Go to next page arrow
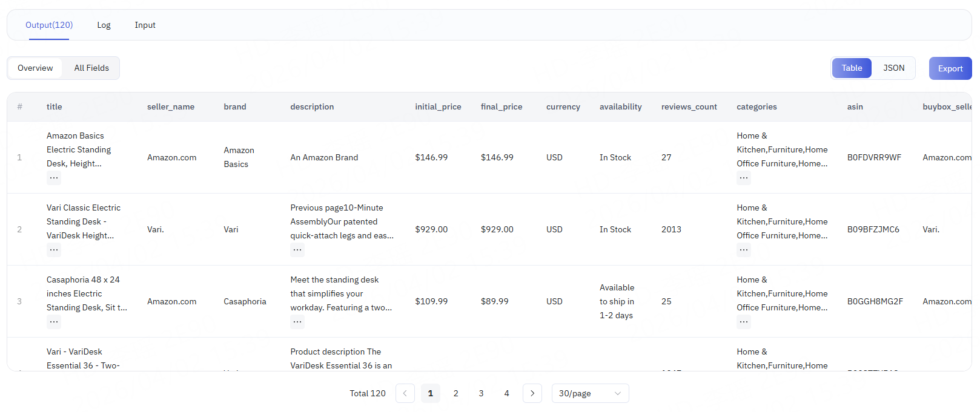 (x=532, y=393)
